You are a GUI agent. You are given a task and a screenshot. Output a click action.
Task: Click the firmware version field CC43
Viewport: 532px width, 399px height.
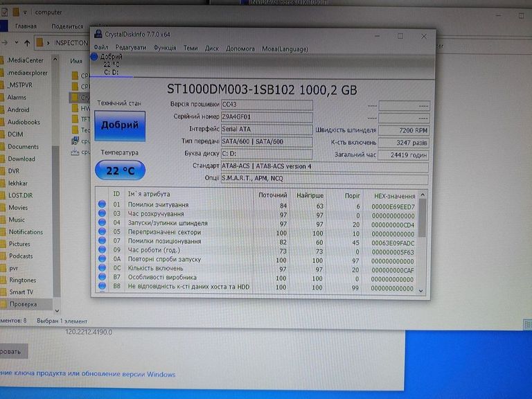click(267, 105)
